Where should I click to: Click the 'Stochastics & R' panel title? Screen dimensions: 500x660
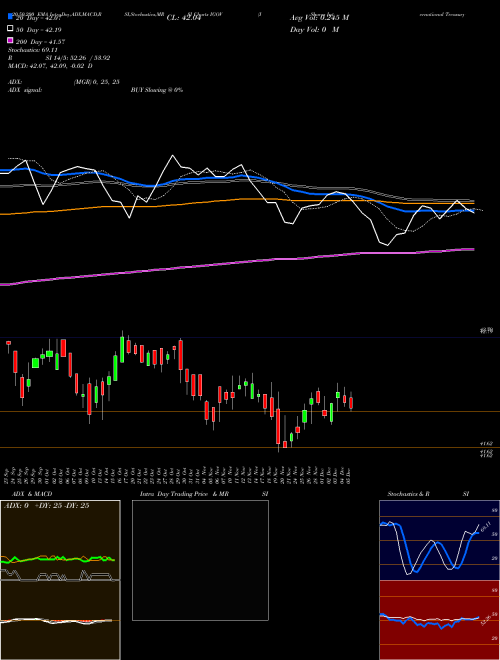[x=408, y=494]
